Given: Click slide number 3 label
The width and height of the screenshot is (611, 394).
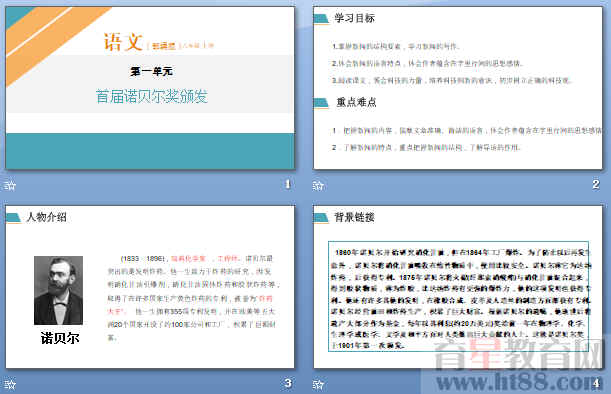Looking at the screenshot, I should point(288,383).
